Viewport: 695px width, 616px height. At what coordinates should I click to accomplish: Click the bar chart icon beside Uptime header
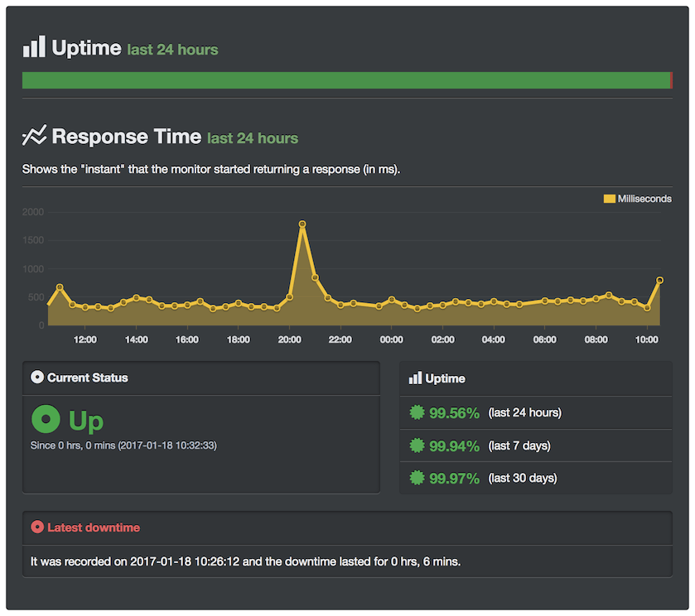coord(33,46)
